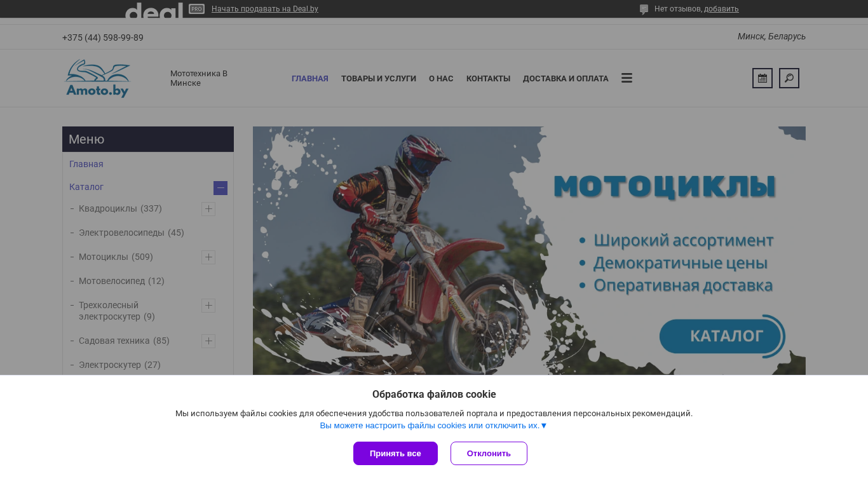Decline cookies with Отклонить button
Image resolution: width=868 pixels, height=488 pixels.
click(x=489, y=453)
